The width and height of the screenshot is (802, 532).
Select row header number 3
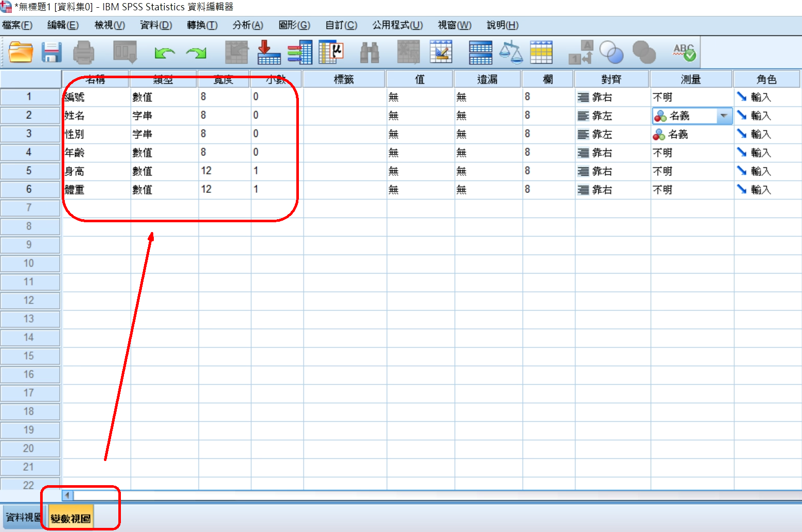[x=29, y=134]
